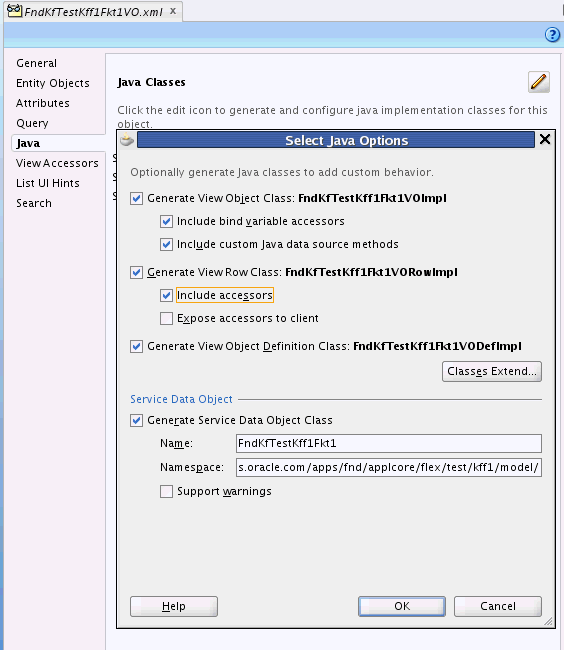Image resolution: width=564 pixels, height=650 pixels.
Task: Switch to the Search section
Action: tap(34, 203)
